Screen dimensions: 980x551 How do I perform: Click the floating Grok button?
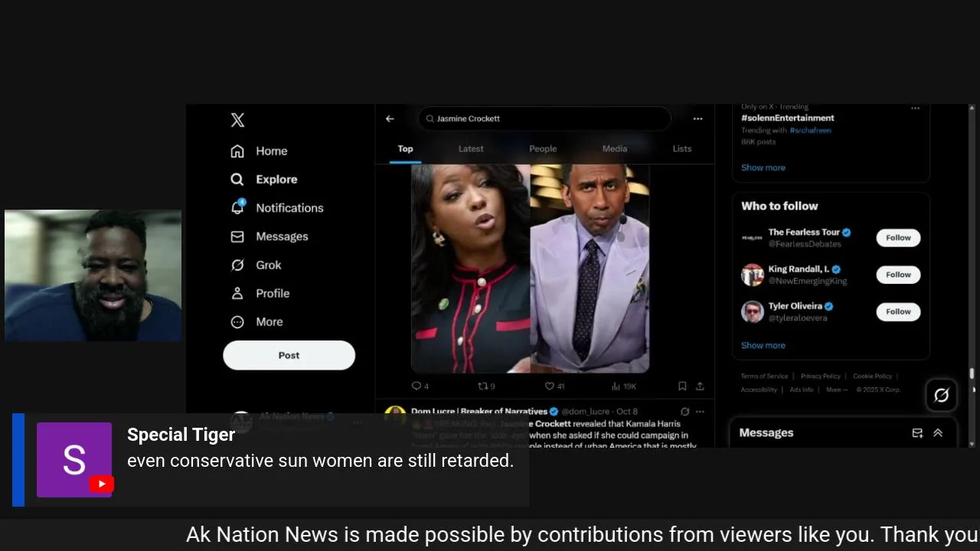coord(942,395)
